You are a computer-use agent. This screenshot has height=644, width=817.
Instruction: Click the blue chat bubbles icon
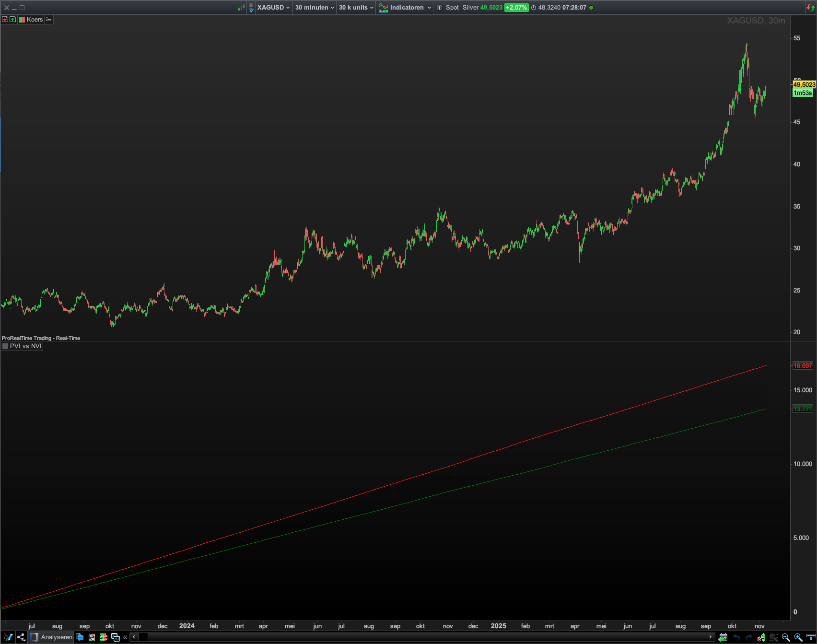point(80,637)
